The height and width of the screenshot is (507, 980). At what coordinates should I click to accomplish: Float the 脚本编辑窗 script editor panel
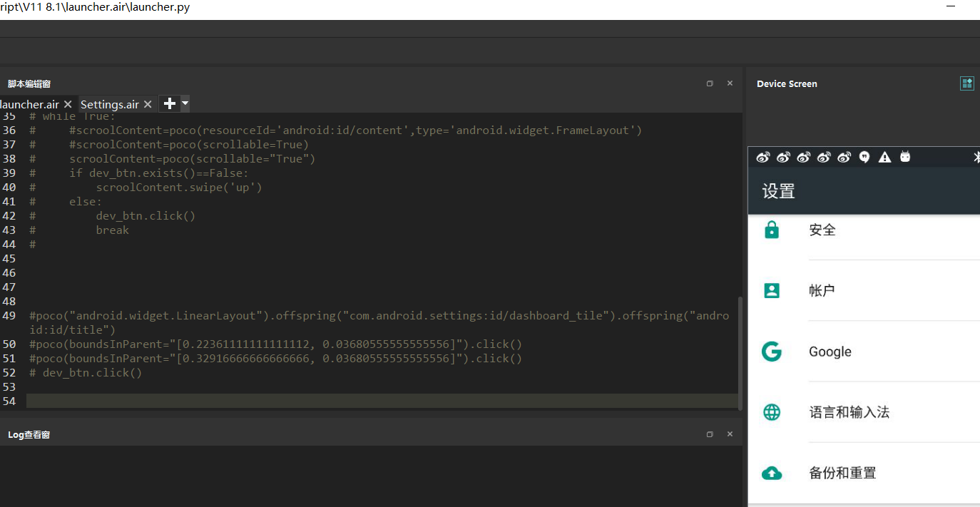click(x=710, y=83)
